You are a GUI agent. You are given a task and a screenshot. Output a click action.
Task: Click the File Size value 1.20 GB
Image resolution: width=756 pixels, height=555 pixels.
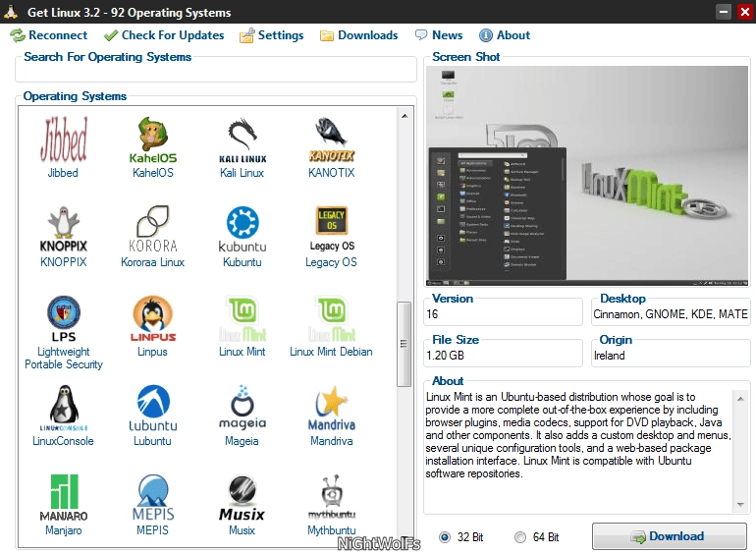[445, 356]
